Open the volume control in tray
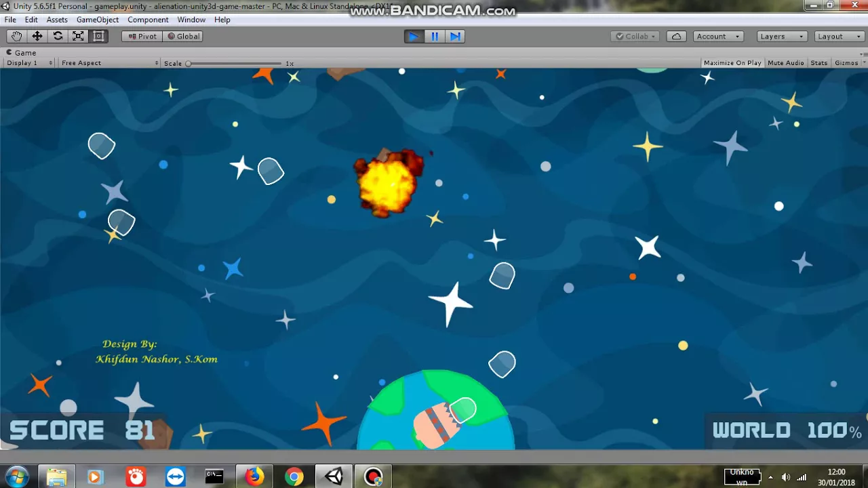 point(785,477)
